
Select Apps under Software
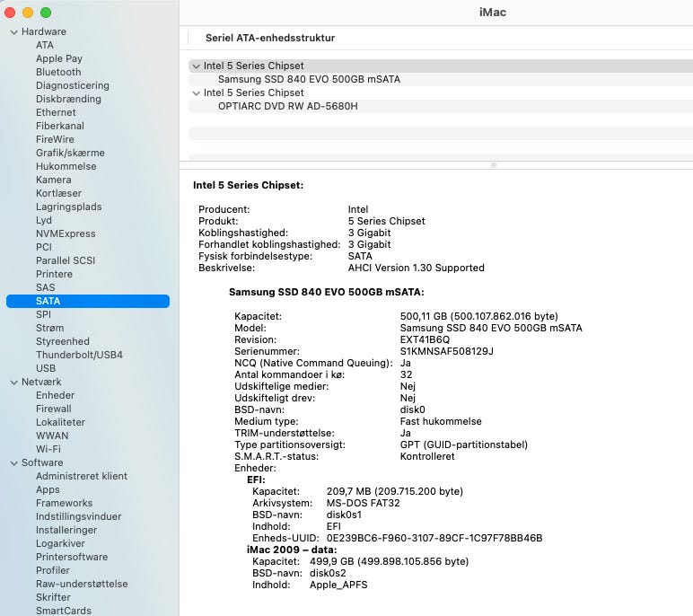48,490
